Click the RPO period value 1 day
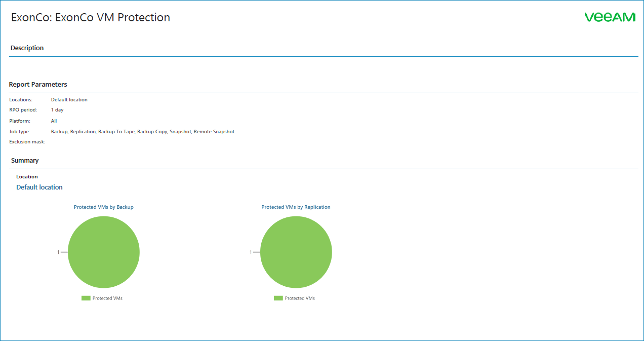The height and width of the screenshot is (341, 644). tap(57, 109)
